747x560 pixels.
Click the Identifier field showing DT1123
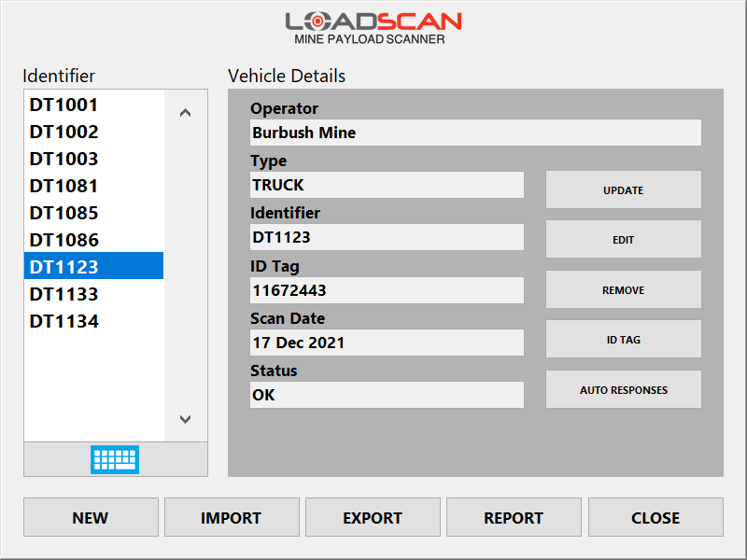click(x=387, y=237)
